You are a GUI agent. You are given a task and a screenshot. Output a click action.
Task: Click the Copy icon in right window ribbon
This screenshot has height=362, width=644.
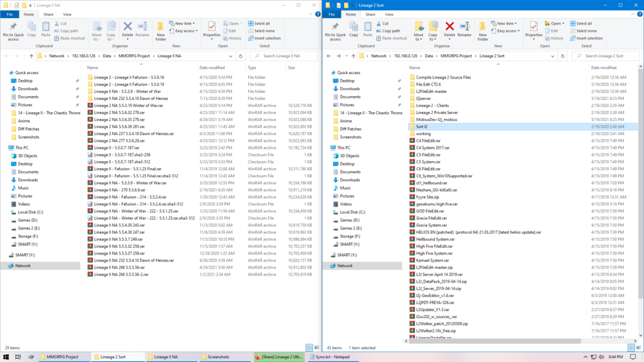point(354,28)
